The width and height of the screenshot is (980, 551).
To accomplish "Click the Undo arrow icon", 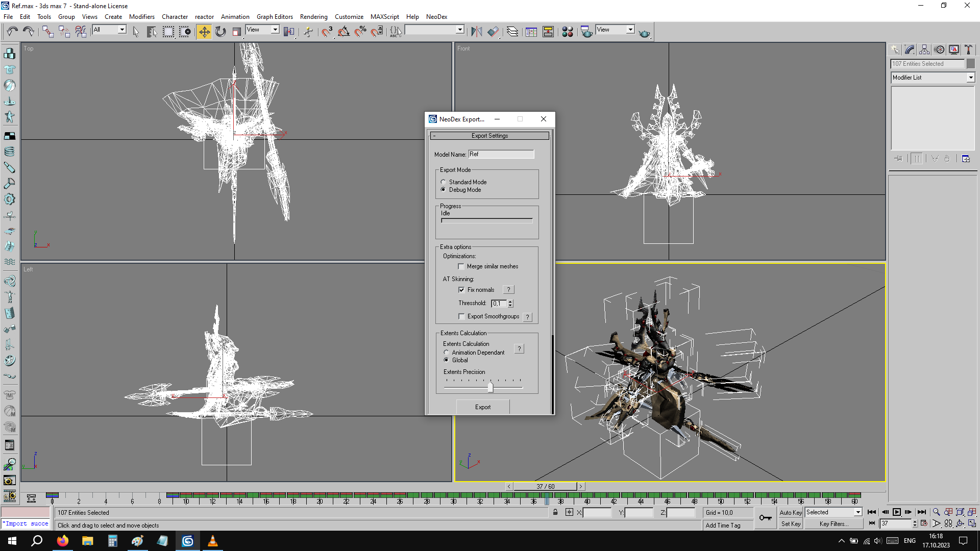I will [x=12, y=32].
